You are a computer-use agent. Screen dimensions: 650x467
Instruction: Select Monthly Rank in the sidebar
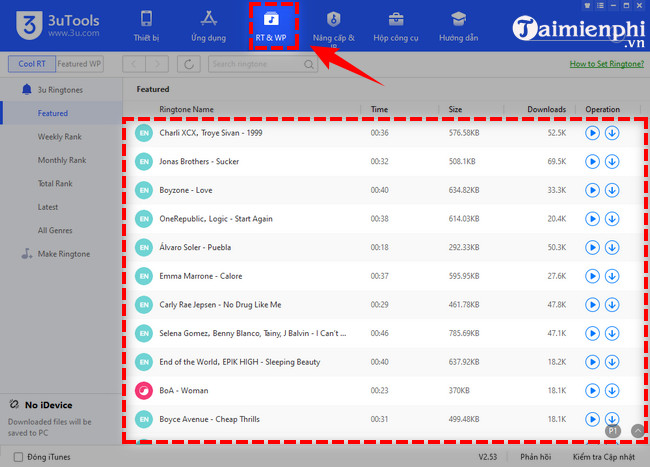click(62, 160)
